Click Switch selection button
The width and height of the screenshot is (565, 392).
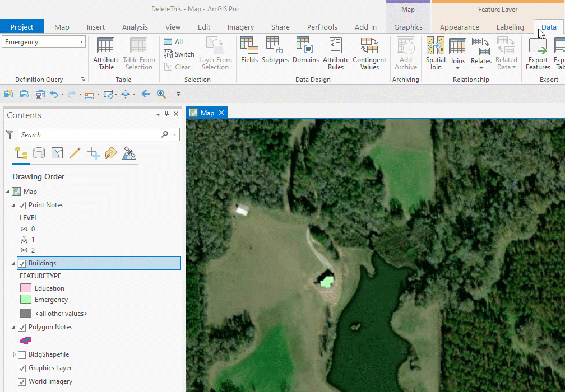(179, 54)
